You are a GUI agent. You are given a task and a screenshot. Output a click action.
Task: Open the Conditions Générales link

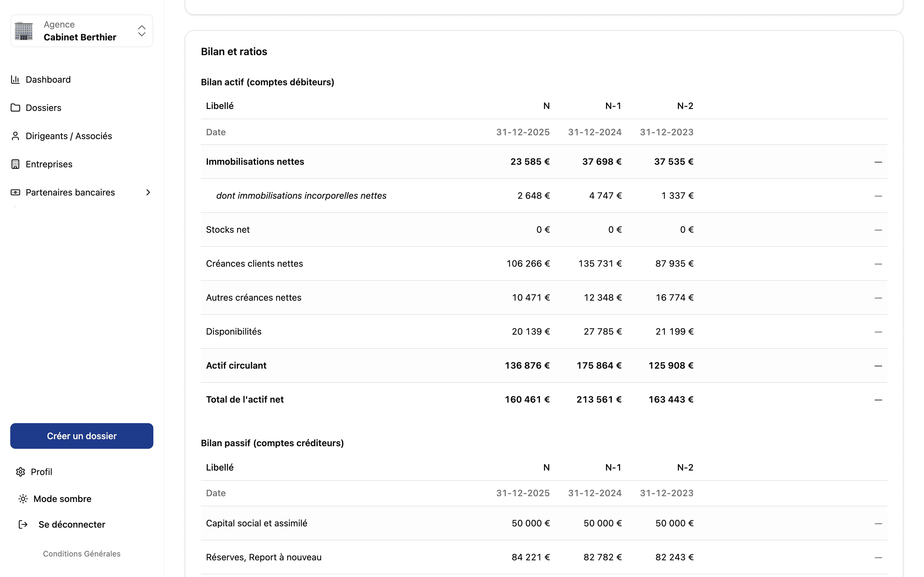(x=82, y=554)
